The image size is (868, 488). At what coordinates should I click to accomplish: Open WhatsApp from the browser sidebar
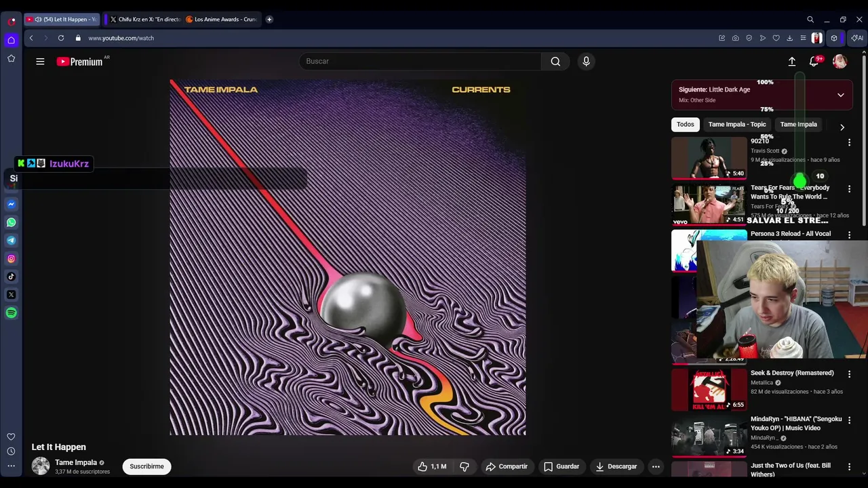pyautogui.click(x=11, y=222)
